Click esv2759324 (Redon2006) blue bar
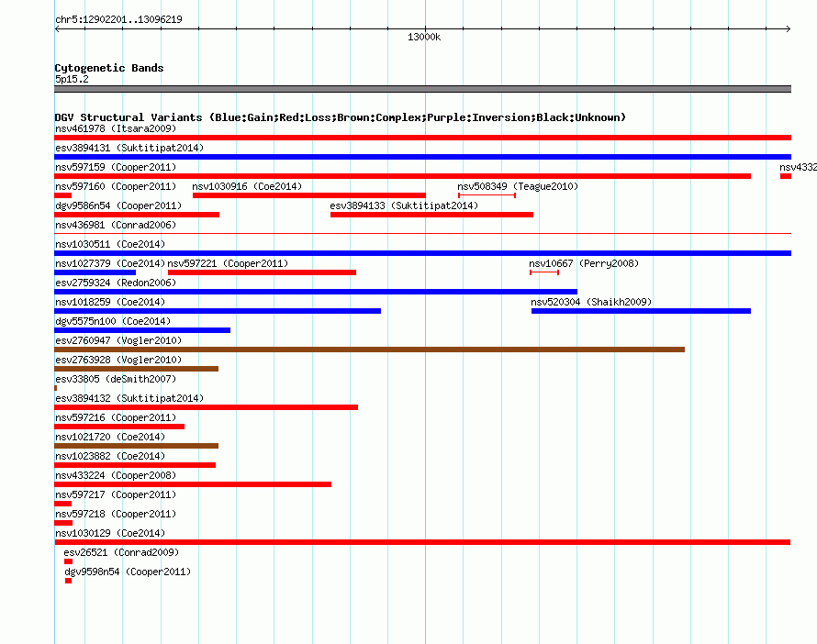The image size is (817, 644). click(316, 292)
